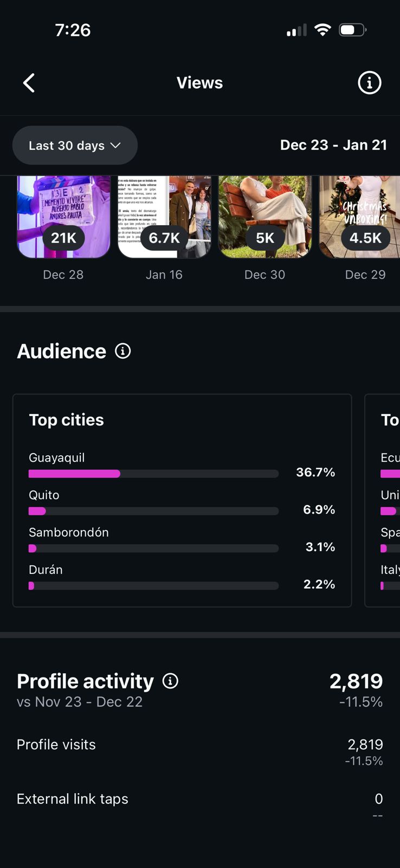Screen dimensions: 400x868
Task: Open the Christmas Unboxing post thumbnail
Action: coord(360,217)
